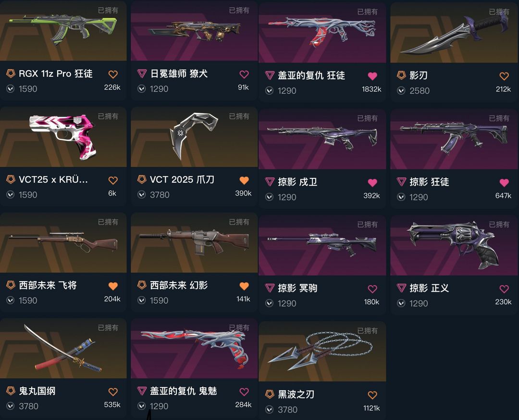
Task: Unlike the 掠影 狂徒 skin
Action: click(x=504, y=183)
